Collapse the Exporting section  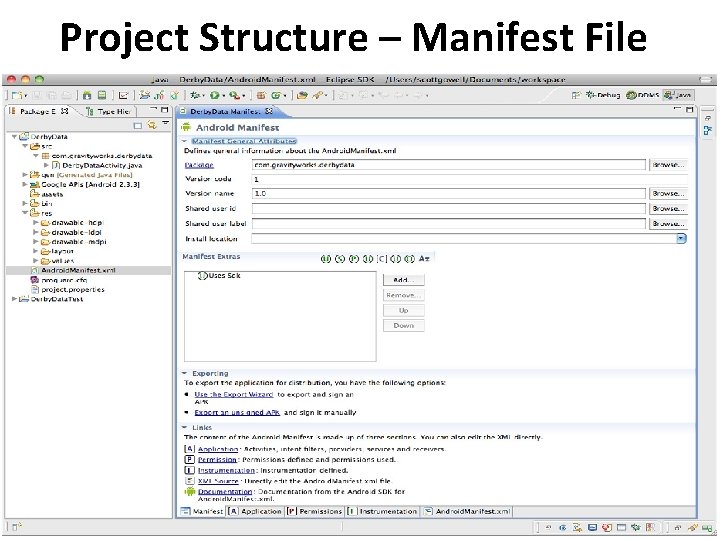tap(185, 373)
